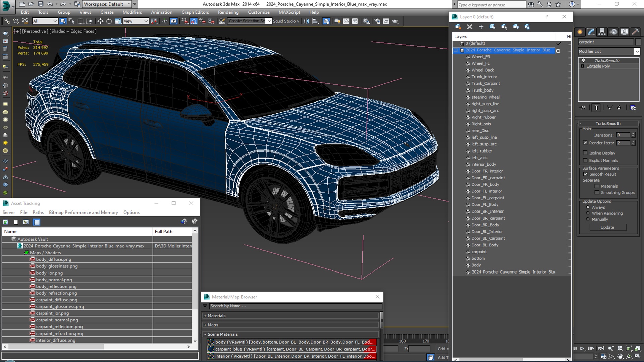Open the View reference coordinate dropdown
Image resolution: width=644 pixels, height=362 pixels.
tap(136, 21)
